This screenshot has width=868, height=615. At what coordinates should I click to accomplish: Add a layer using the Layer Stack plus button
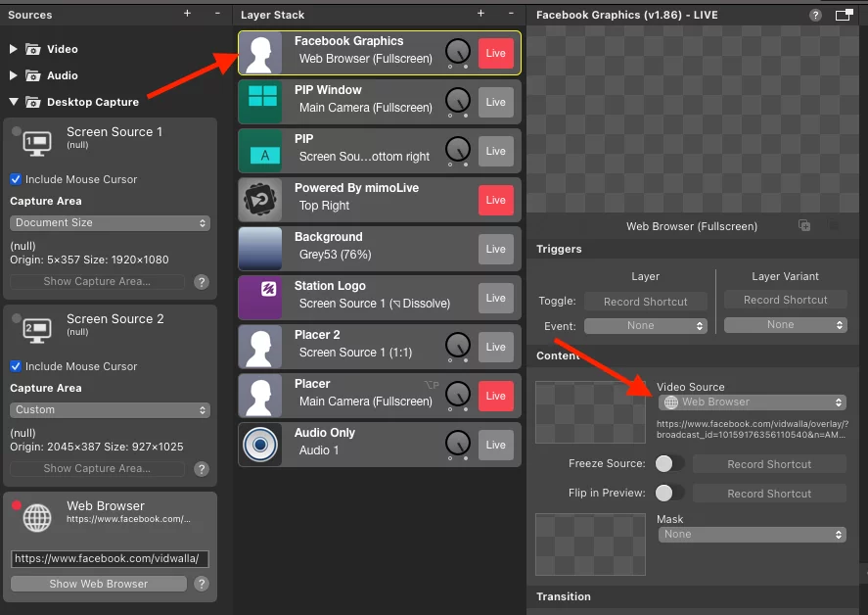pos(480,14)
